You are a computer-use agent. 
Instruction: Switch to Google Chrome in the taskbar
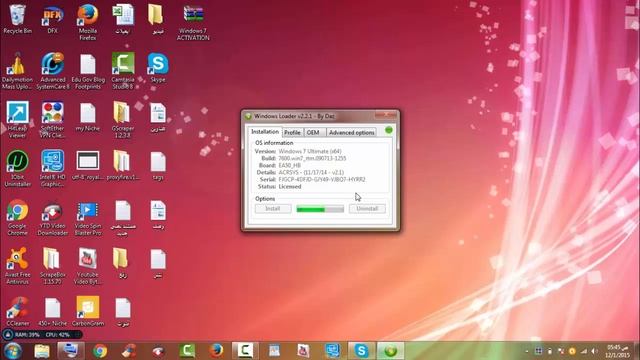[100, 351]
